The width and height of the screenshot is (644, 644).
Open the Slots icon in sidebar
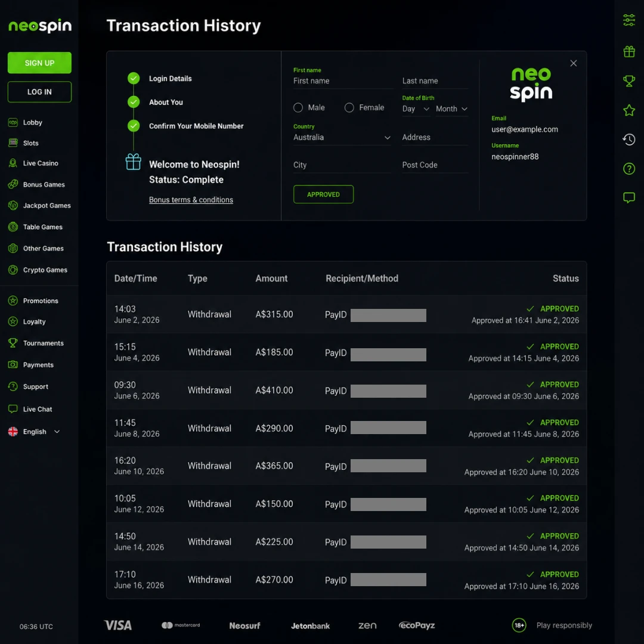click(13, 143)
